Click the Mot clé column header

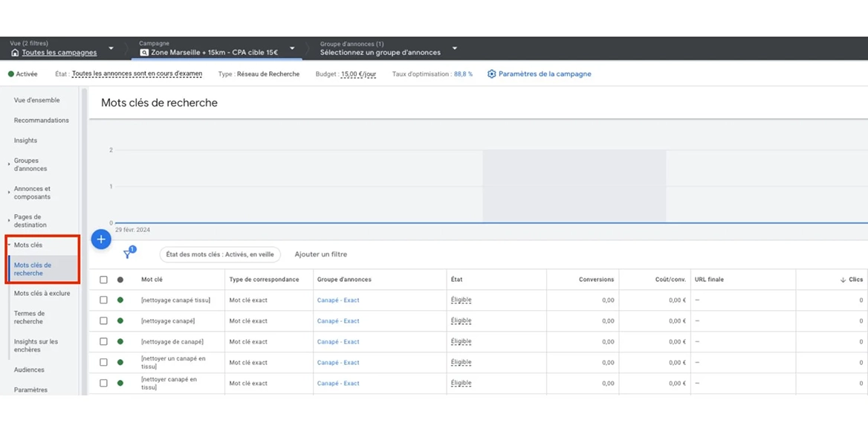[x=152, y=280]
